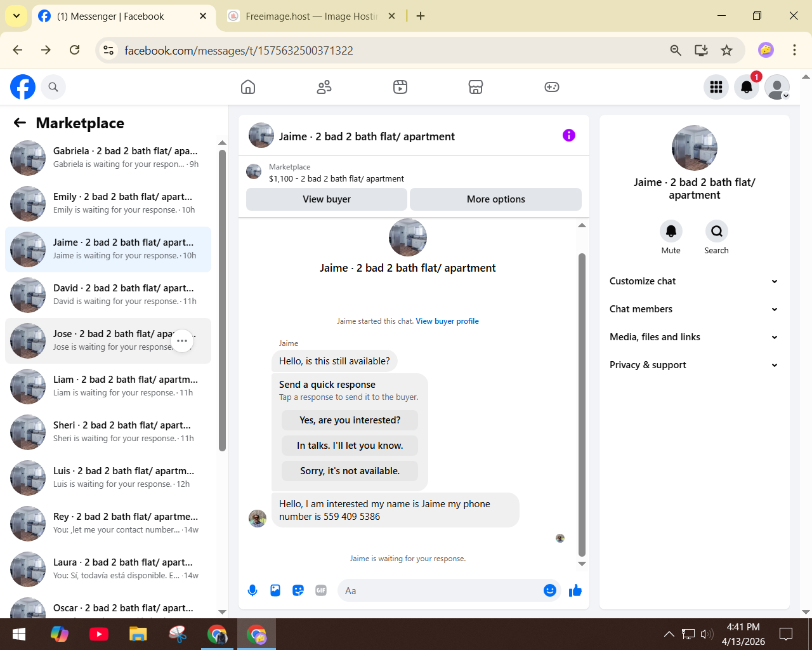The image size is (812, 650).
Task: Open the notifications bell icon
Action: tap(747, 87)
